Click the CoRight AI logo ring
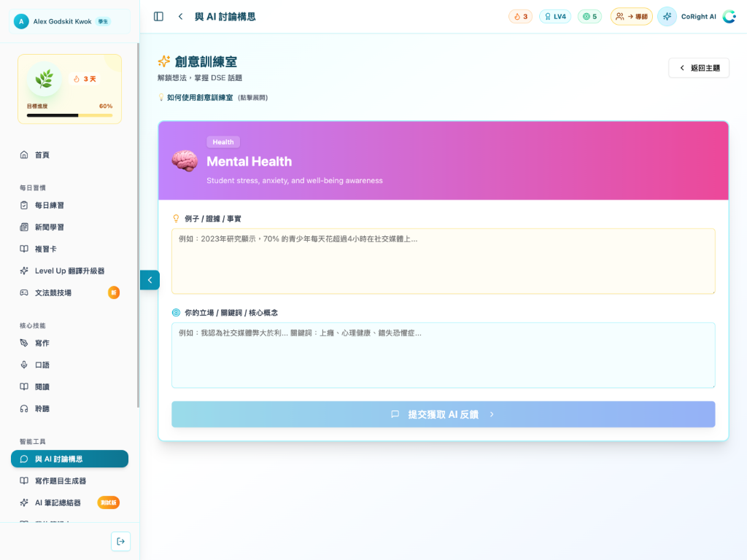Viewport: 747px width, 560px height. 729,17
